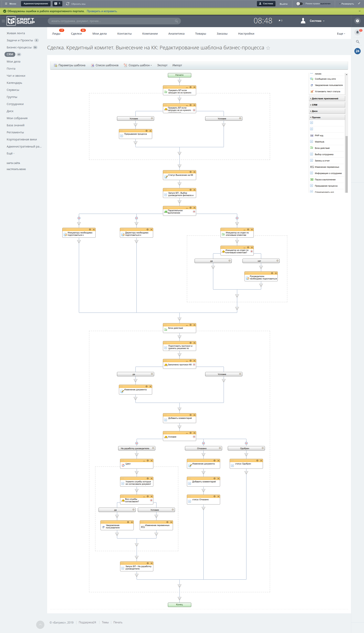The image size is (364, 633).
Task: Toggle the 'Режим правки' switch
Action: click(x=299, y=4)
